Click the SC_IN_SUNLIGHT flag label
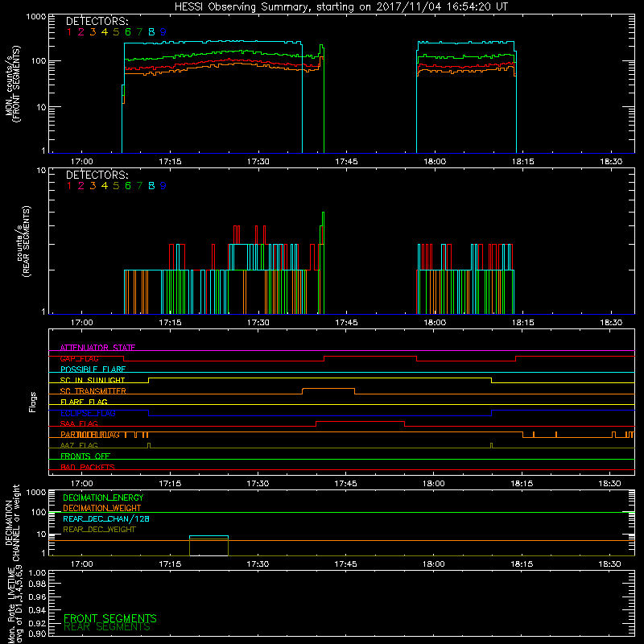 pyautogui.click(x=93, y=380)
